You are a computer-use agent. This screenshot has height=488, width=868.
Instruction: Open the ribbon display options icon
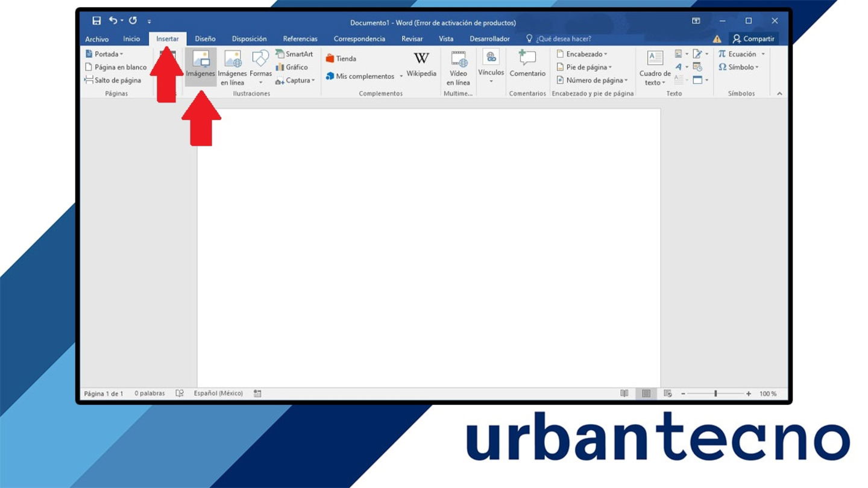click(x=696, y=20)
